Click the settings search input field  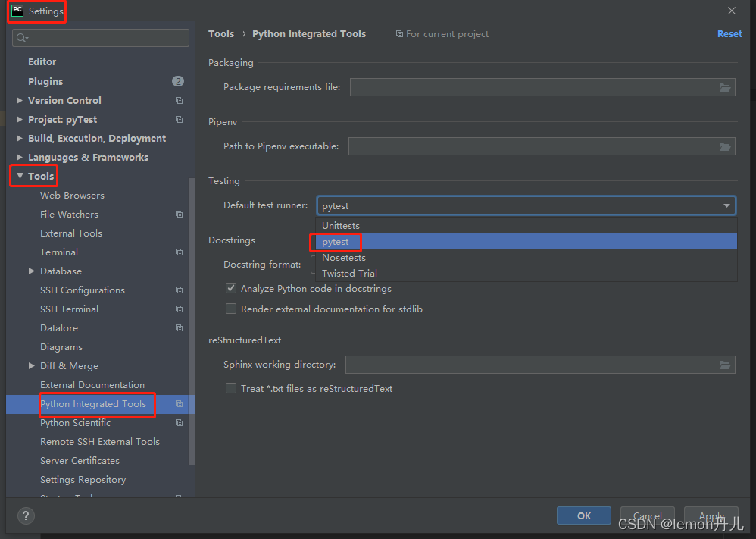pyautogui.click(x=101, y=38)
